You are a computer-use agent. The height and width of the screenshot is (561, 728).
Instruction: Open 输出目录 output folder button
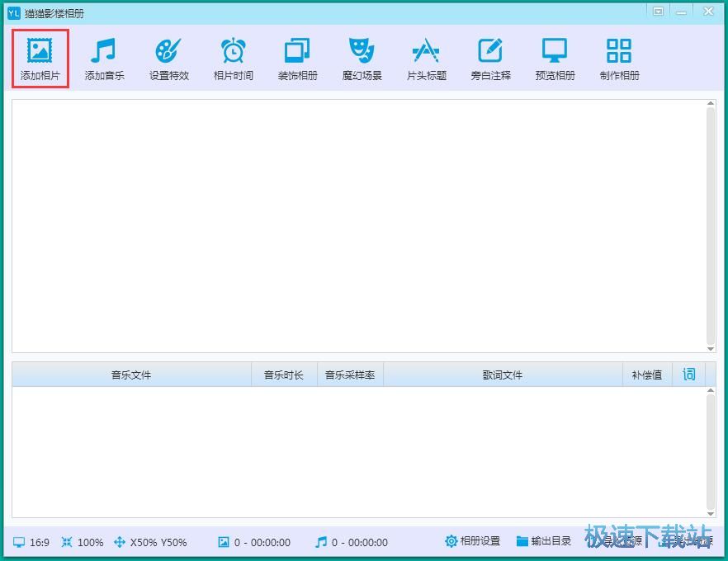point(544,541)
